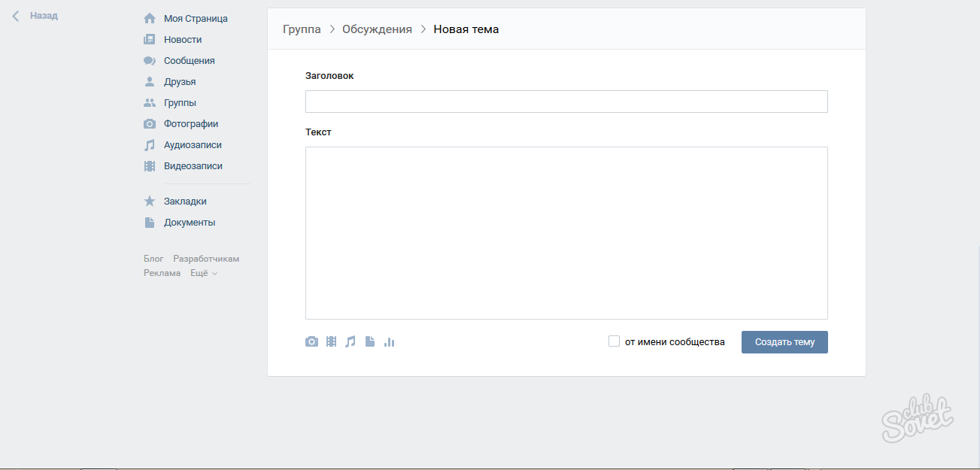Viewport: 980px width, 470px height.
Task: Click the back arrow icon next to Назад
Action: [x=16, y=16]
